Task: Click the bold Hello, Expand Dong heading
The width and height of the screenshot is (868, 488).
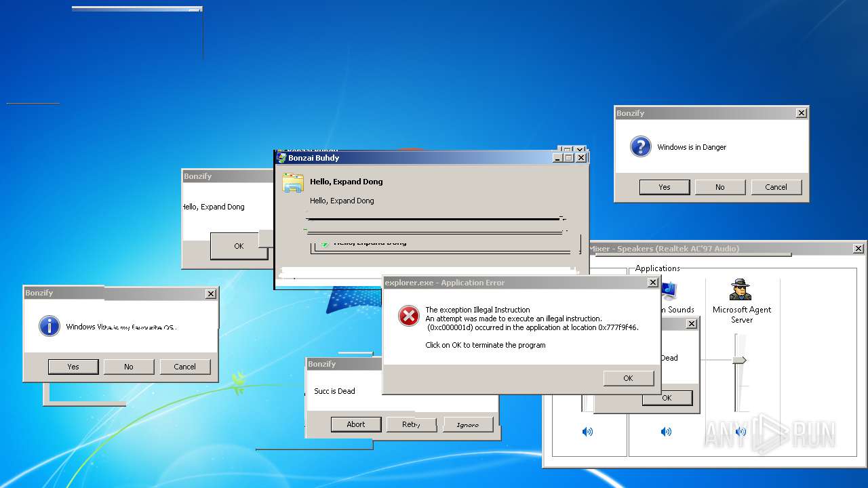Action: [x=347, y=182]
